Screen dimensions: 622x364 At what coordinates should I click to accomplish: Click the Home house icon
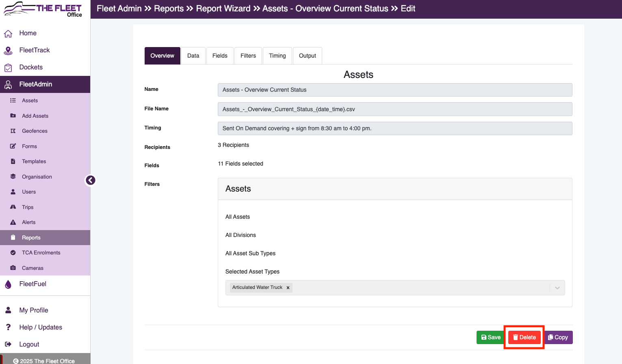coord(8,34)
